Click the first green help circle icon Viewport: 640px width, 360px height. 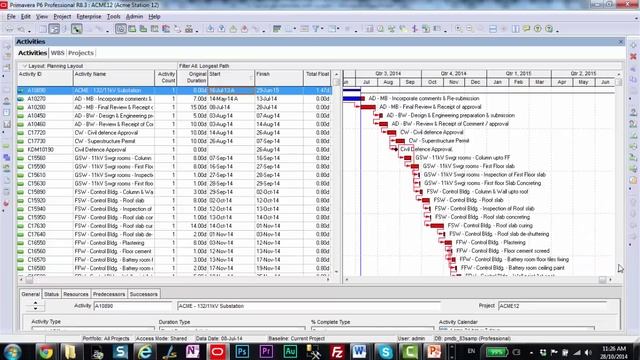tap(538, 29)
